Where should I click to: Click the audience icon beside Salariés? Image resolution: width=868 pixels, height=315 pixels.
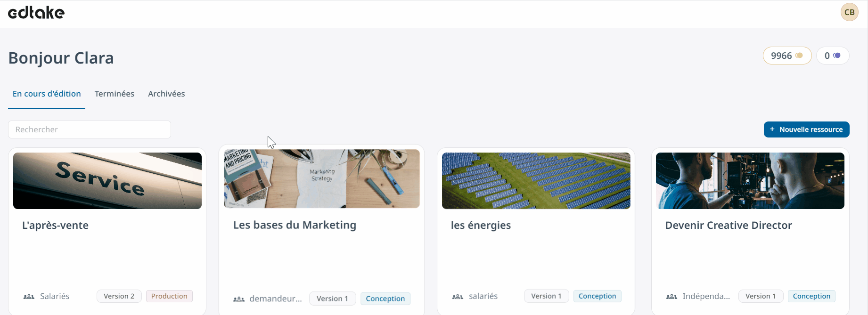29,297
